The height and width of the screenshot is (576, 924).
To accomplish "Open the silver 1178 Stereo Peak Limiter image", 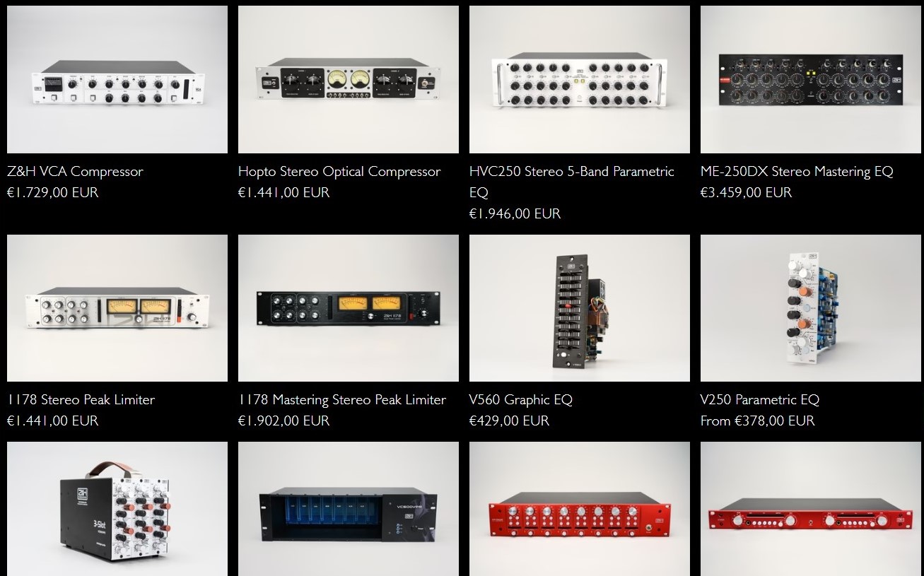I will tap(117, 308).
